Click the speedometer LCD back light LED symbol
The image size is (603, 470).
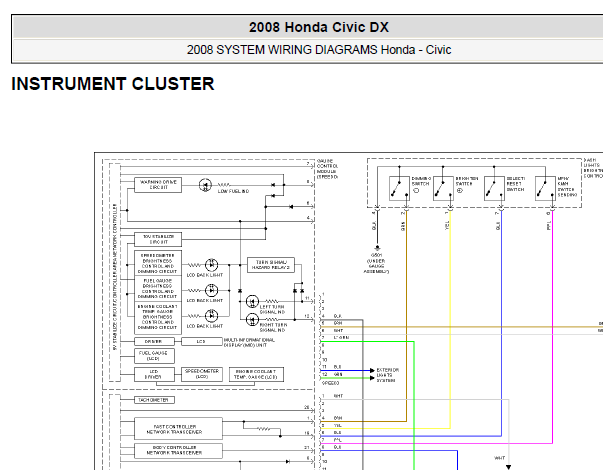[x=211, y=265]
